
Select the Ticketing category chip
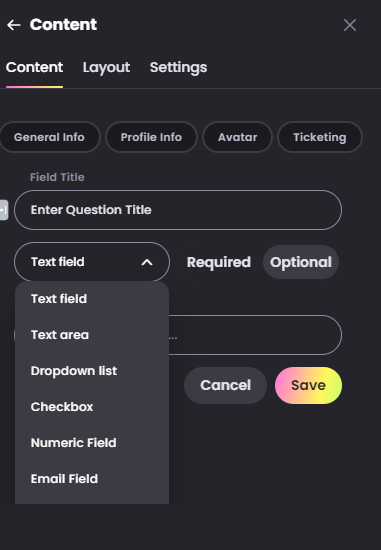point(320,137)
